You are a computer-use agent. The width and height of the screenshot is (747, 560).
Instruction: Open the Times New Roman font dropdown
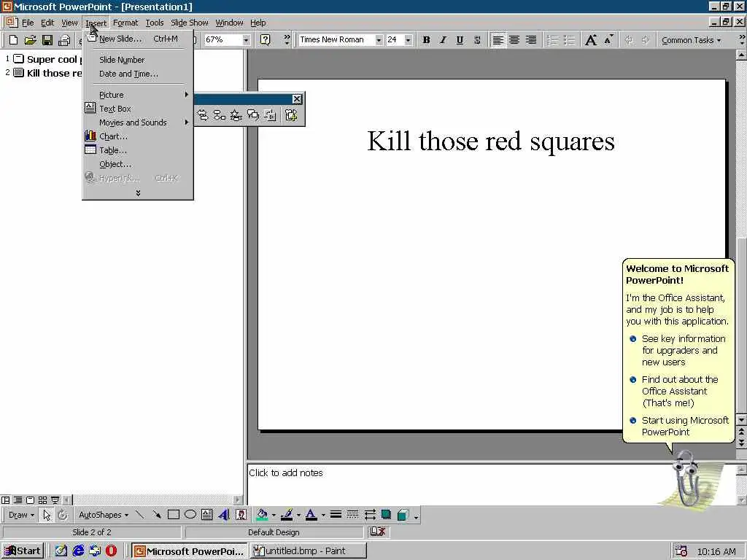point(379,40)
